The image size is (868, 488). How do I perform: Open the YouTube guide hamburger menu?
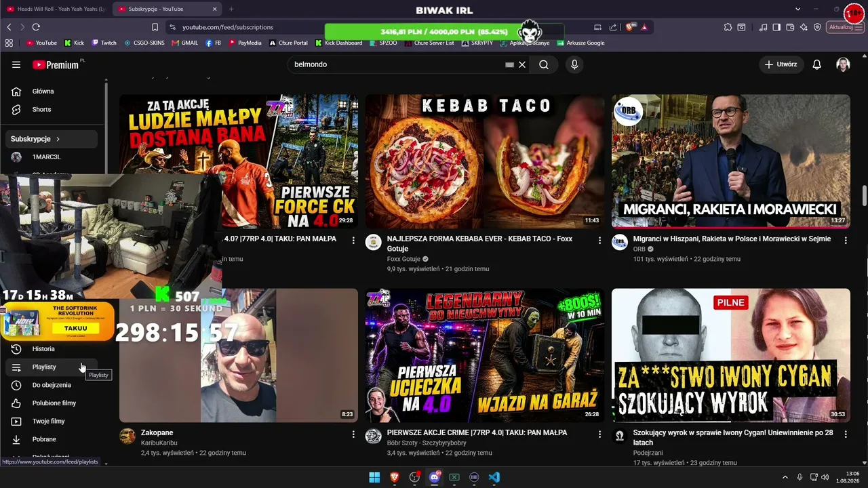16,64
